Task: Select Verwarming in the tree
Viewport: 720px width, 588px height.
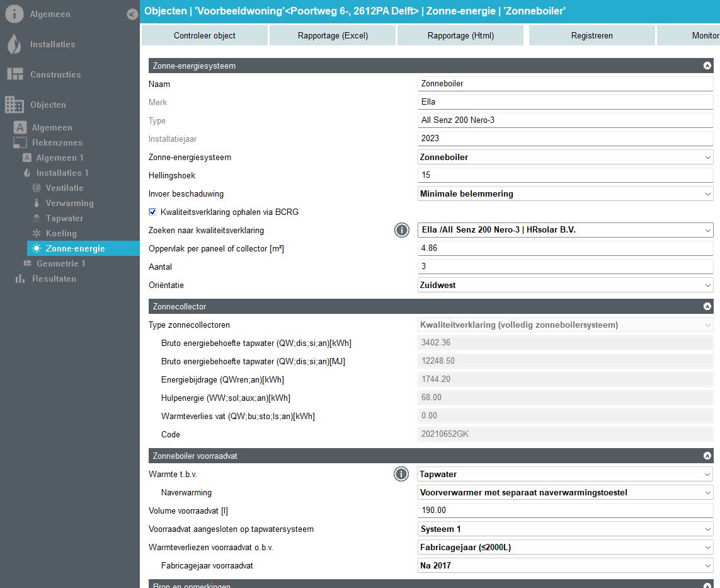Action: (x=69, y=203)
